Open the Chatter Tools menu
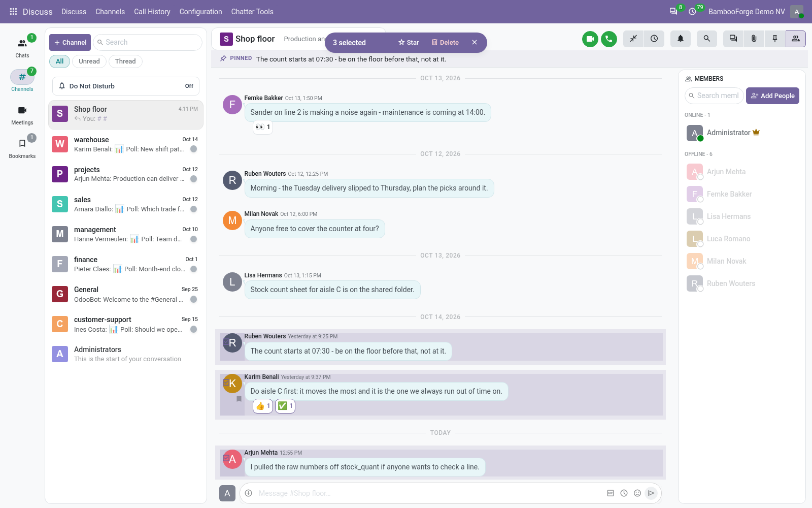 pos(252,12)
